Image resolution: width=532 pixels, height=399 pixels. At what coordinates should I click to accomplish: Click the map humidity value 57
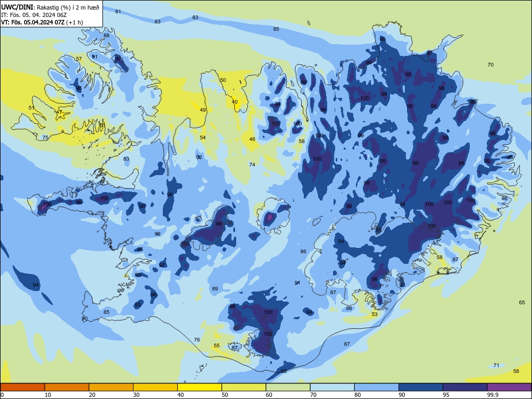tap(79, 59)
